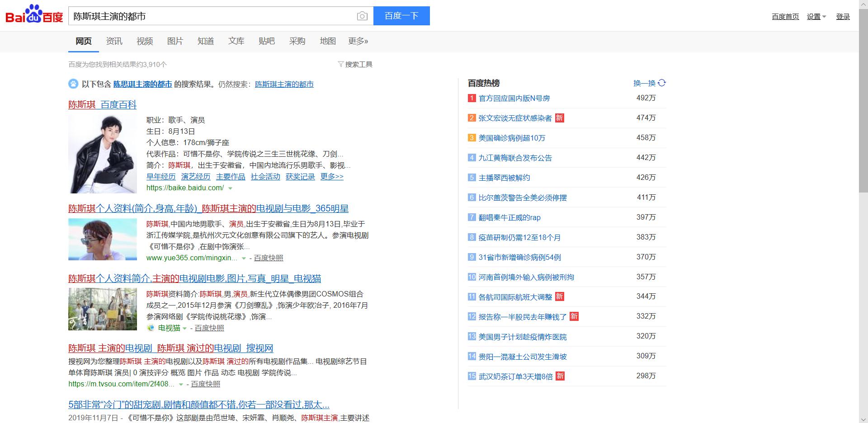868x423 pixels.
Task: Click the blue tip icon before 以下包含
Action: click(73, 84)
